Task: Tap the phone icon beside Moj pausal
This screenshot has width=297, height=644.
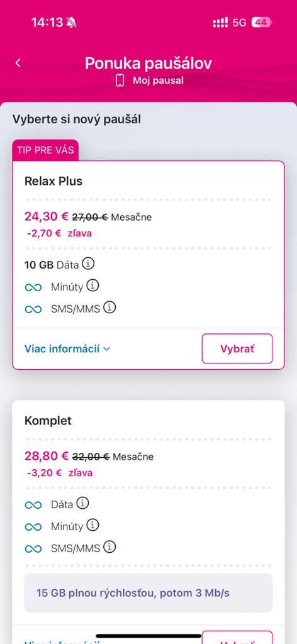Action: pos(120,80)
